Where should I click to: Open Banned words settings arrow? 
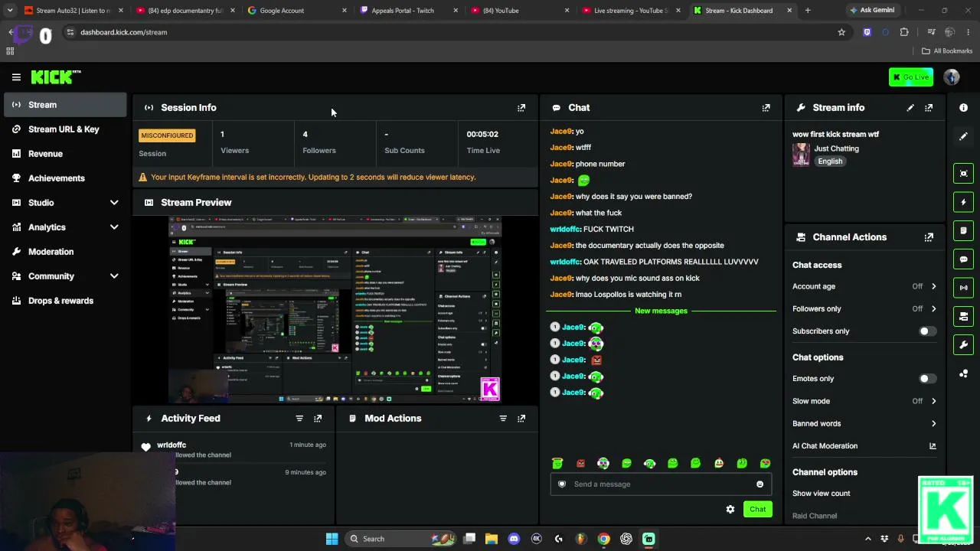pyautogui.click(x=933, y=424)
